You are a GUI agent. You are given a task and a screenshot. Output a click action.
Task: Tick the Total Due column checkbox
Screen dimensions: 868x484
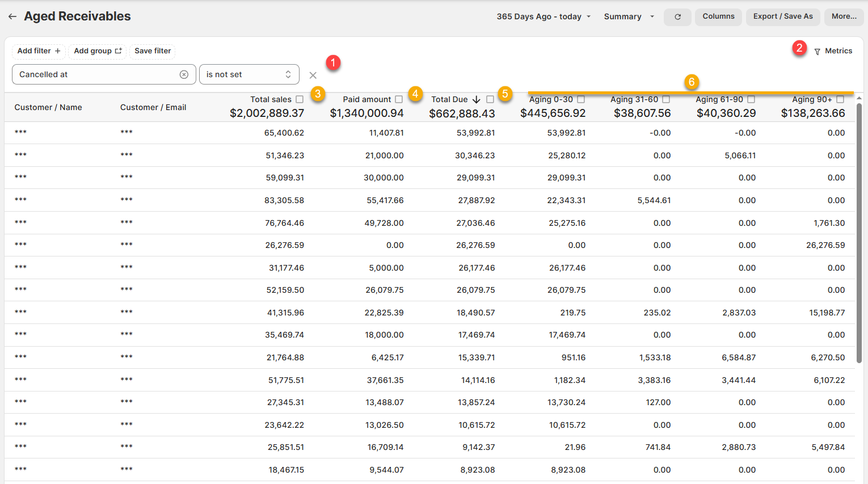pyautogui.click(x=490, y=99)
